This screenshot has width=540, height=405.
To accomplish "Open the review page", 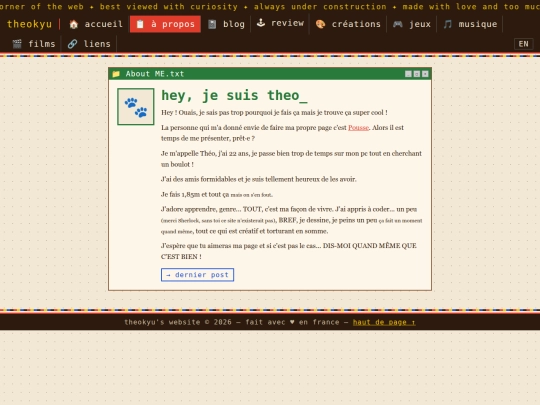I will click(280, 23).
